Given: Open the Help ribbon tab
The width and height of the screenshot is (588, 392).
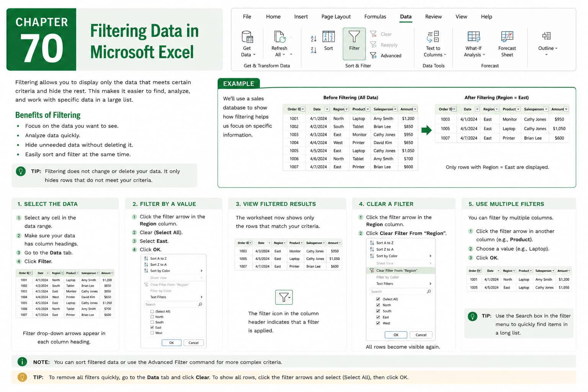Looking at the screenshot, I should [x=487, y=16].
